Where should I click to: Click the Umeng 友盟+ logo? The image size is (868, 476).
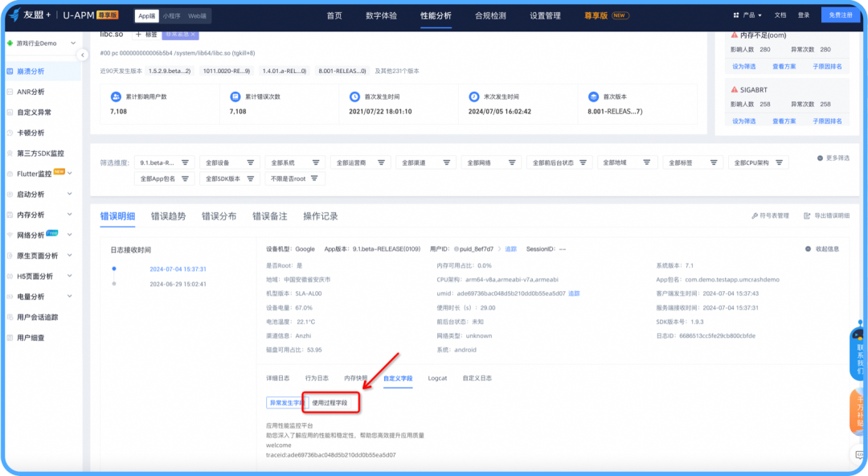pos(31,15)
